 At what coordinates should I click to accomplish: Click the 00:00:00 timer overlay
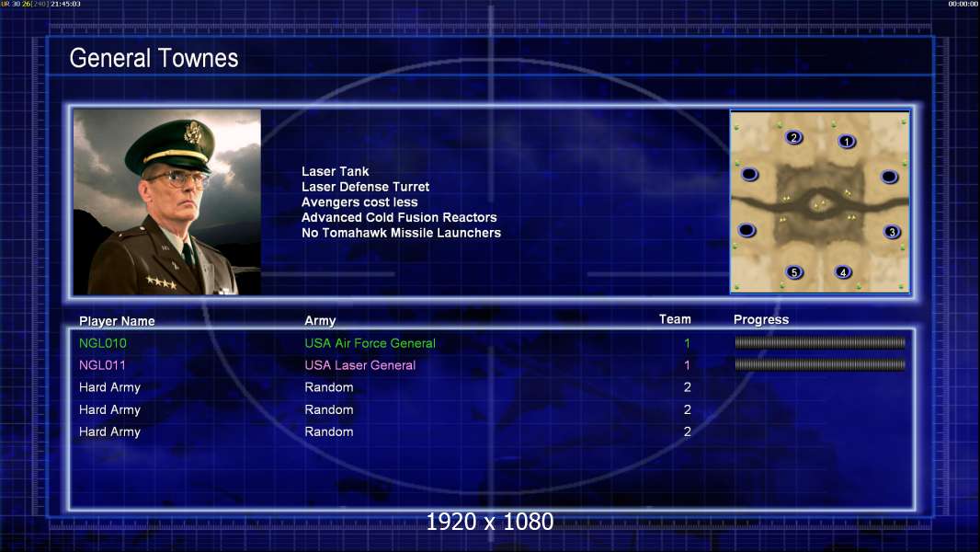[x=963, y=4]
